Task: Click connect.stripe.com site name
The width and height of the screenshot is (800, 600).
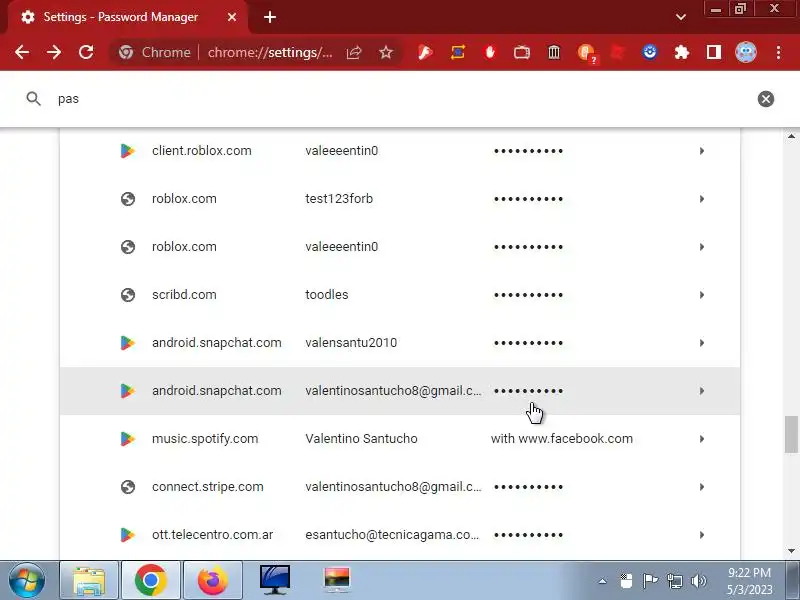Action: tap(208, 487)
